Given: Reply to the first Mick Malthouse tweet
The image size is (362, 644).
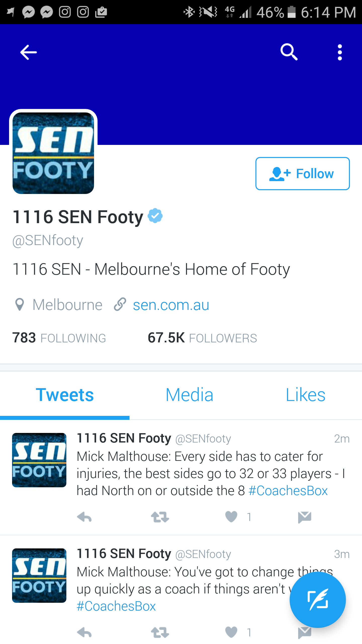Looking at the screenshot, I should (84, 517).
